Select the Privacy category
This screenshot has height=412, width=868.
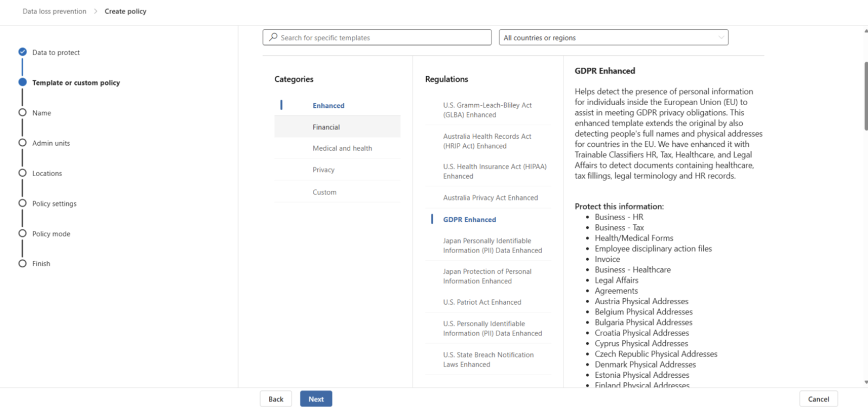337,170
